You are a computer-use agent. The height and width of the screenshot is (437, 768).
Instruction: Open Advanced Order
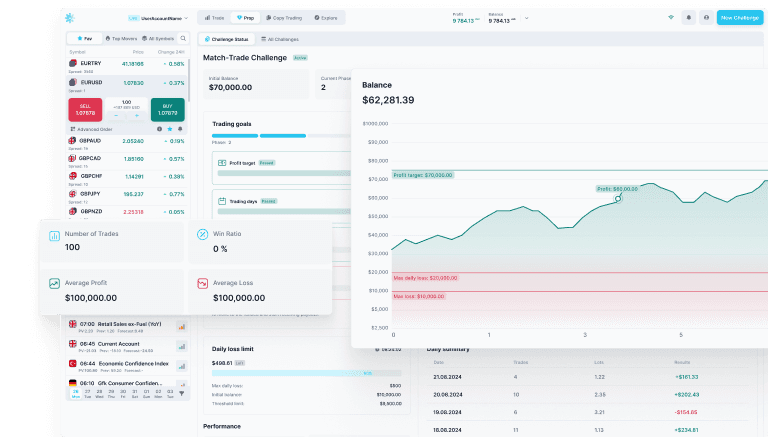click(x=92, y=129)
